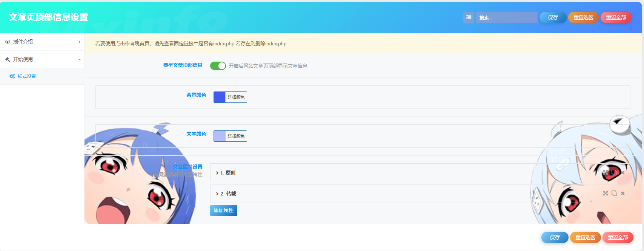The height and width of the screenshot is (251, 644).
Task: Click the bottom 重置选区 button
Action: coord(586,237)
